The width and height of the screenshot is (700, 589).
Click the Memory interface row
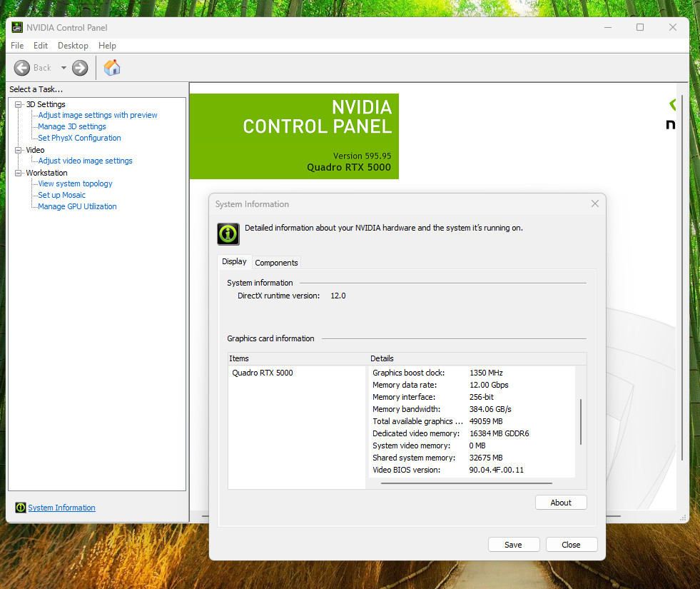click(472, 397)
